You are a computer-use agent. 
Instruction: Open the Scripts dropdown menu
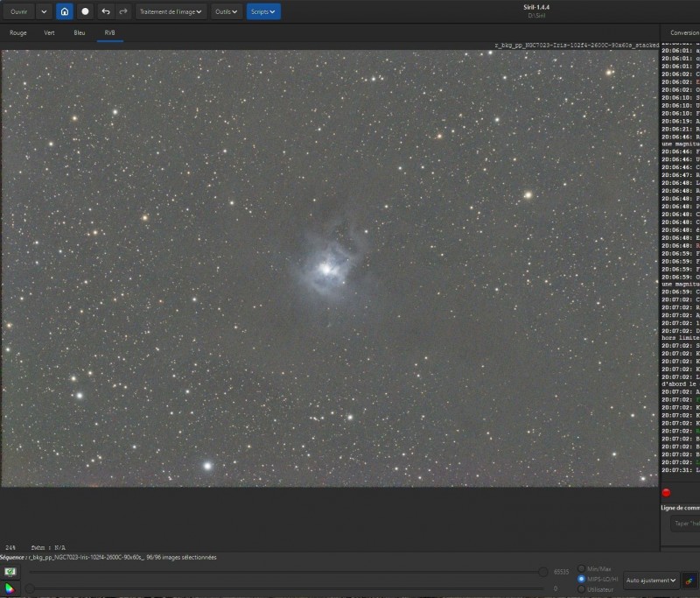[263, 11]
